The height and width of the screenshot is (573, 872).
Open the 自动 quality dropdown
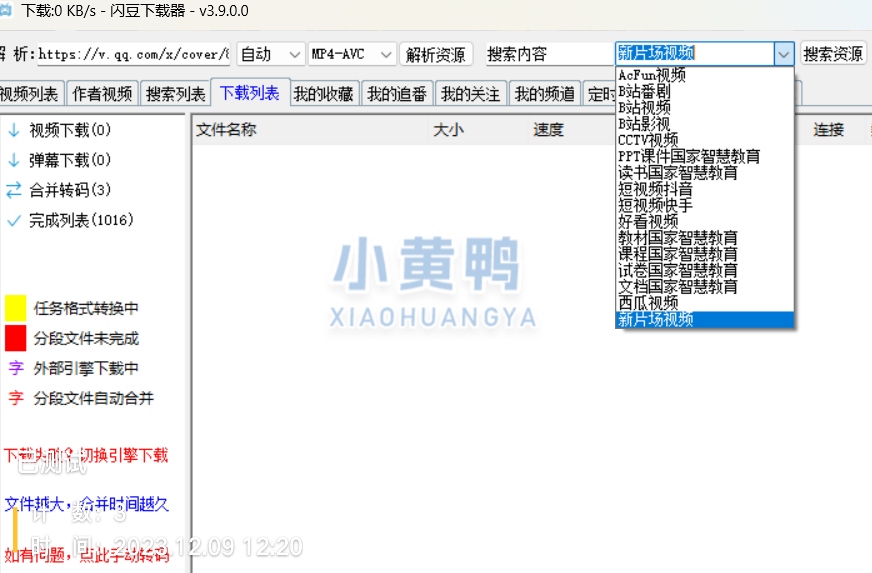click(x=271, y=55)
